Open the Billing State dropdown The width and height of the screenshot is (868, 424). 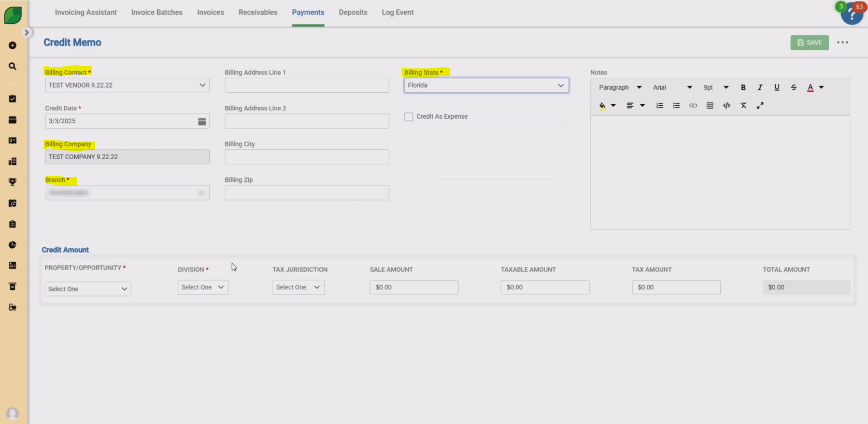[x=486, y=86]
